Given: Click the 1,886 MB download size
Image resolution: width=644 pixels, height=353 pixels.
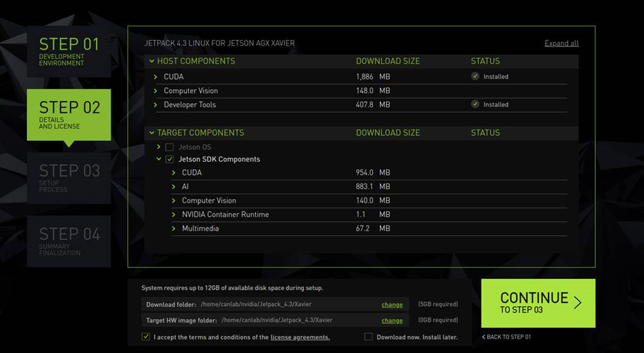Looking at the screenshot, I should tap(373, 77).
